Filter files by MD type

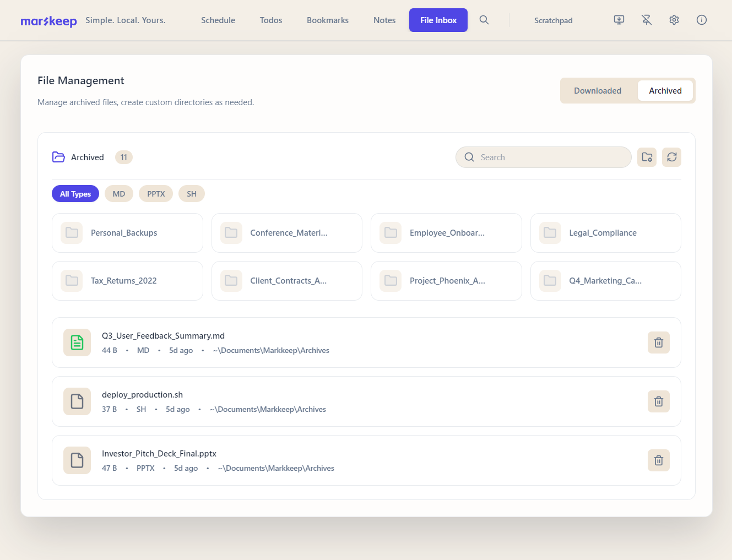119,194
